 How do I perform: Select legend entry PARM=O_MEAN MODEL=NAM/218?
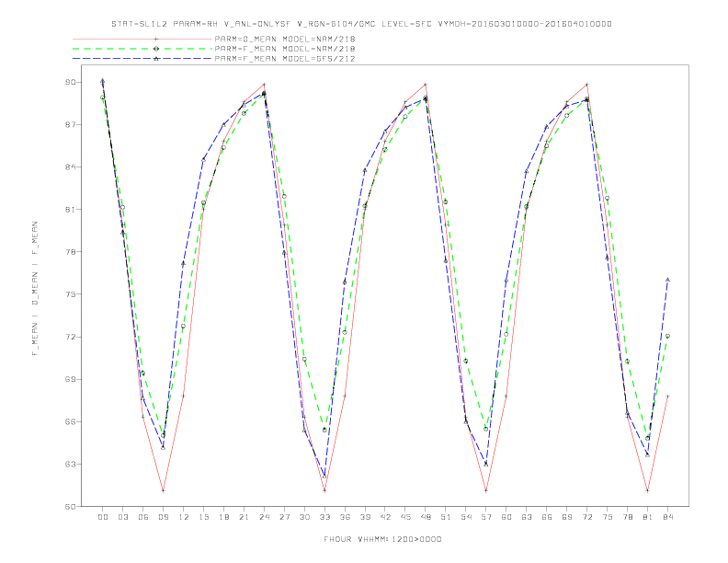coord(285,39)
